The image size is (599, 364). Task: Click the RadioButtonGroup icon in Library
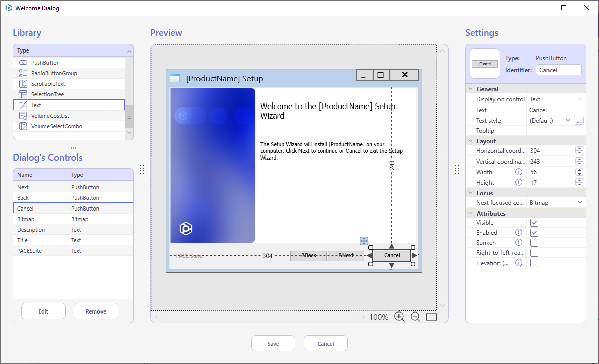pos(23,73)
